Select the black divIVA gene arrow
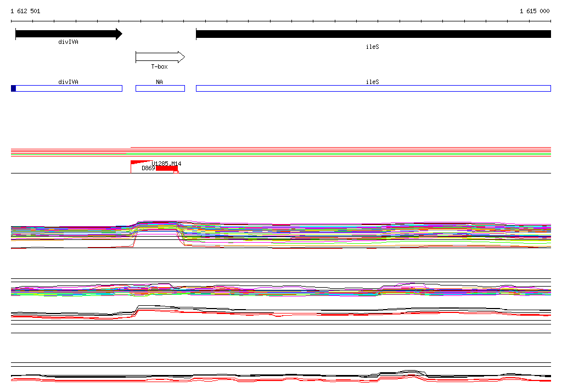562x392 pixels. point(69,34)
